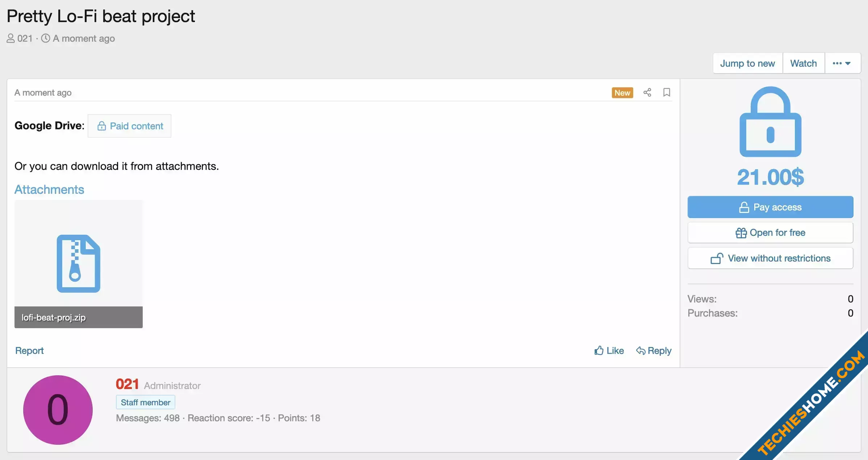The width and height of the screenshot is (868, 460).
Task: Open the more options dropdown menu
Action: 842,63
